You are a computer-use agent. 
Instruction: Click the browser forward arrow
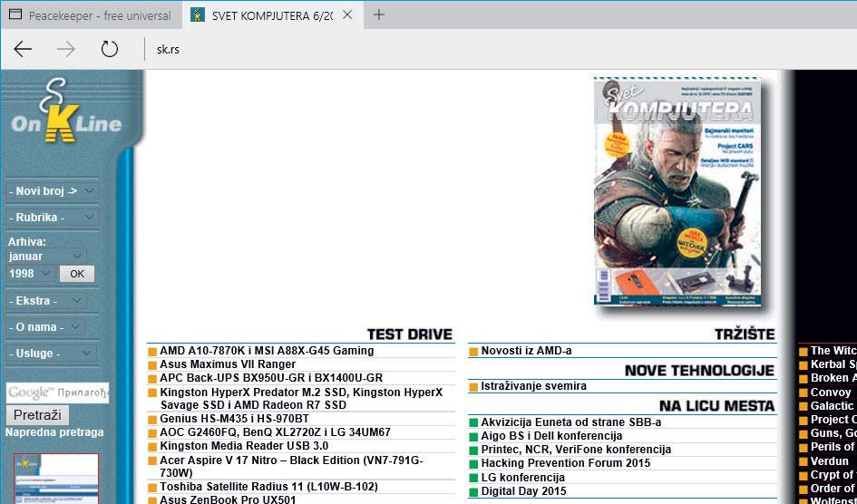(66, 49)
